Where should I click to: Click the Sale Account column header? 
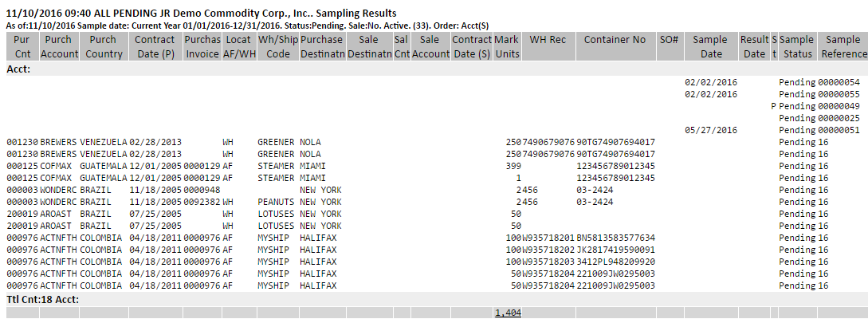(x=430, y=47)
